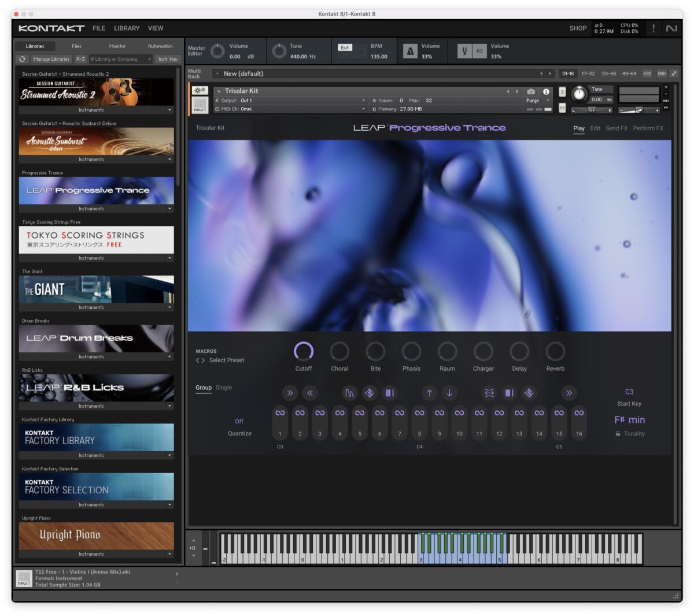
Task: Open The Giant Instruments dropdown
Action: click(169, 308)
